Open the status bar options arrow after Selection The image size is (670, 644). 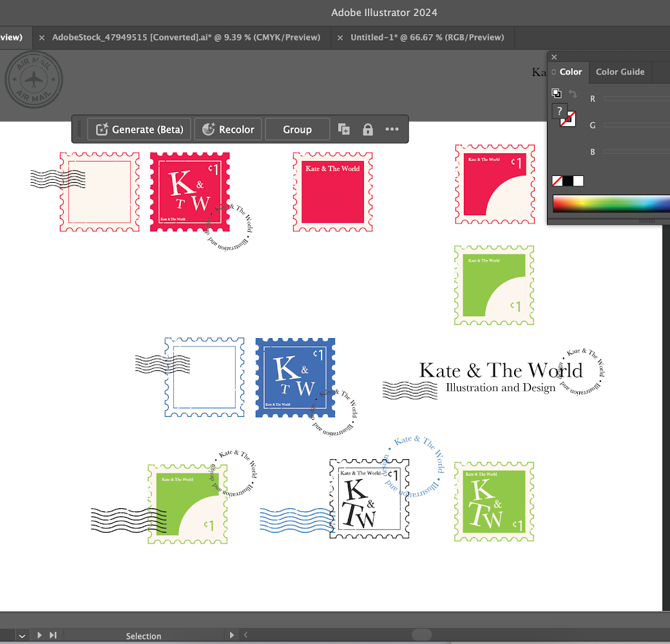coord(231,635)
